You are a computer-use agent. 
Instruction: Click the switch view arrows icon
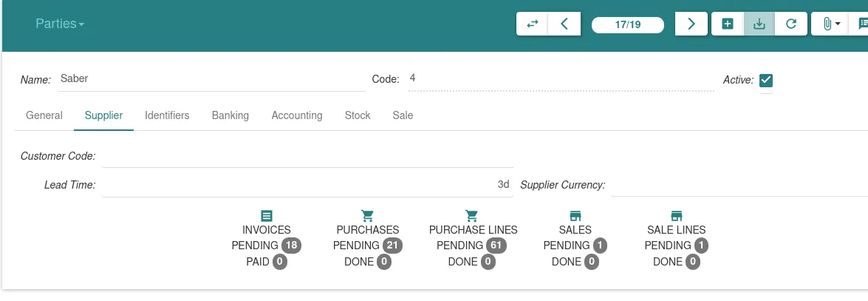pos(533,24)
